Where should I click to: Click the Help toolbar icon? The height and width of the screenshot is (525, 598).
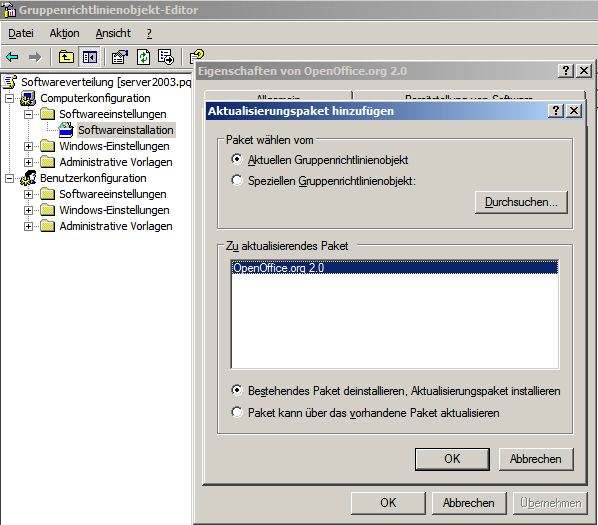(x=197, y=57)
